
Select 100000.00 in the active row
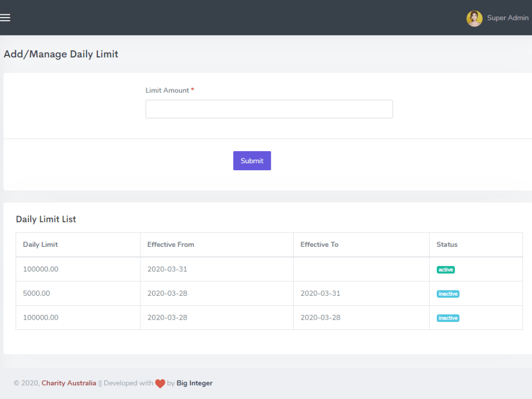(x=78, y=269)
